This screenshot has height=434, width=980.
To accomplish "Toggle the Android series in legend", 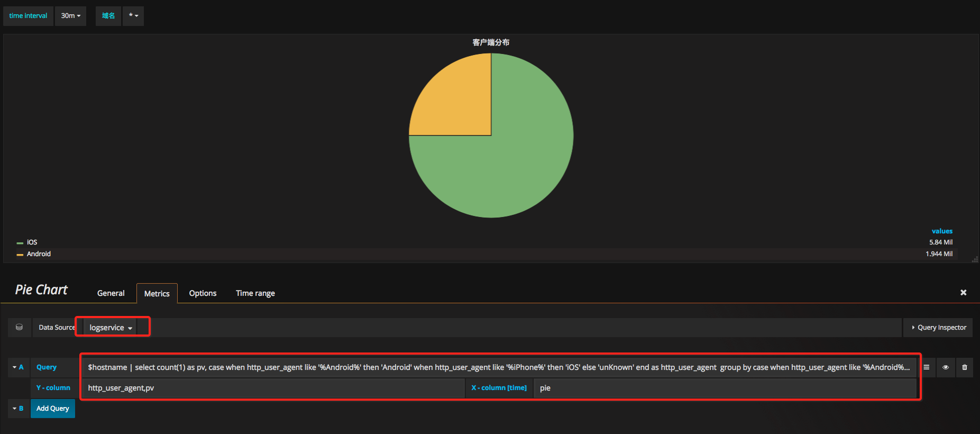I will point(39,254).
